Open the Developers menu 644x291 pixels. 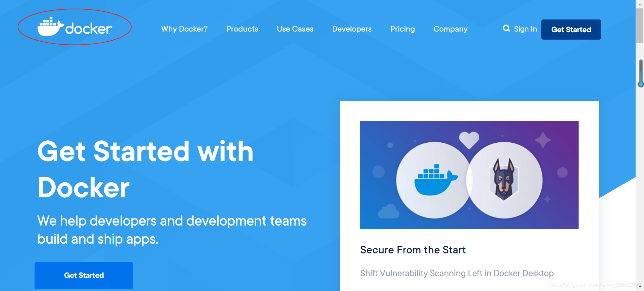click(352, 29)
